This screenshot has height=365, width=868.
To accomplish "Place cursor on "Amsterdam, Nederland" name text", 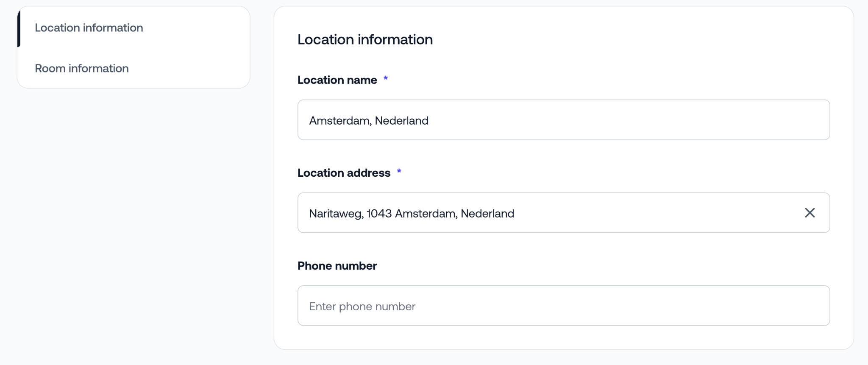I will tap(368, 121).
